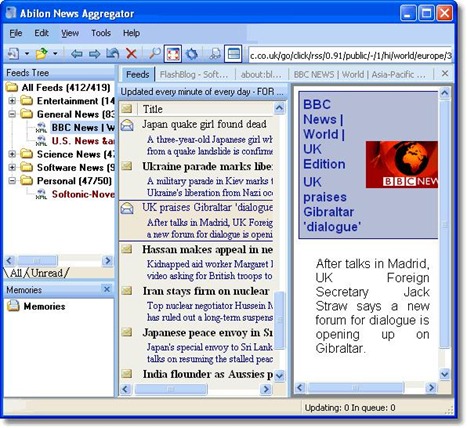Image resolution: width=467 pixels, height=428 pixels.
Task: Open search with the magnifier icon
Action: tap(155, 53)
